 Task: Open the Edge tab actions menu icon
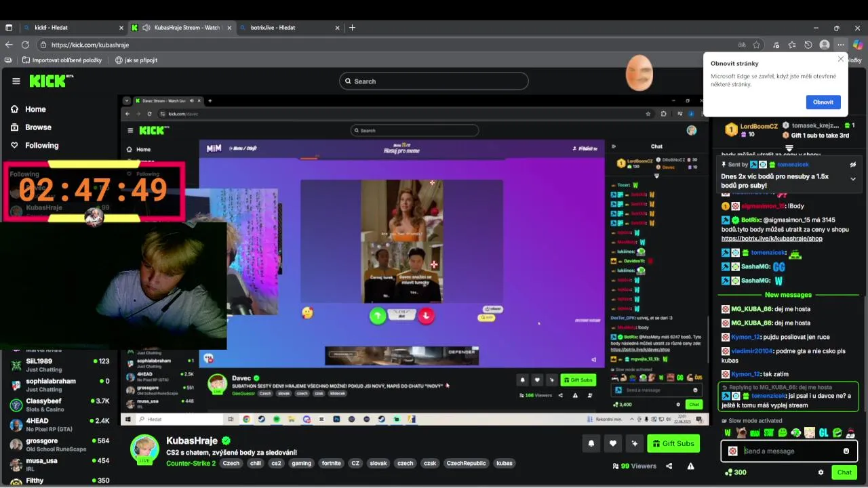click(x=9, y=28)
